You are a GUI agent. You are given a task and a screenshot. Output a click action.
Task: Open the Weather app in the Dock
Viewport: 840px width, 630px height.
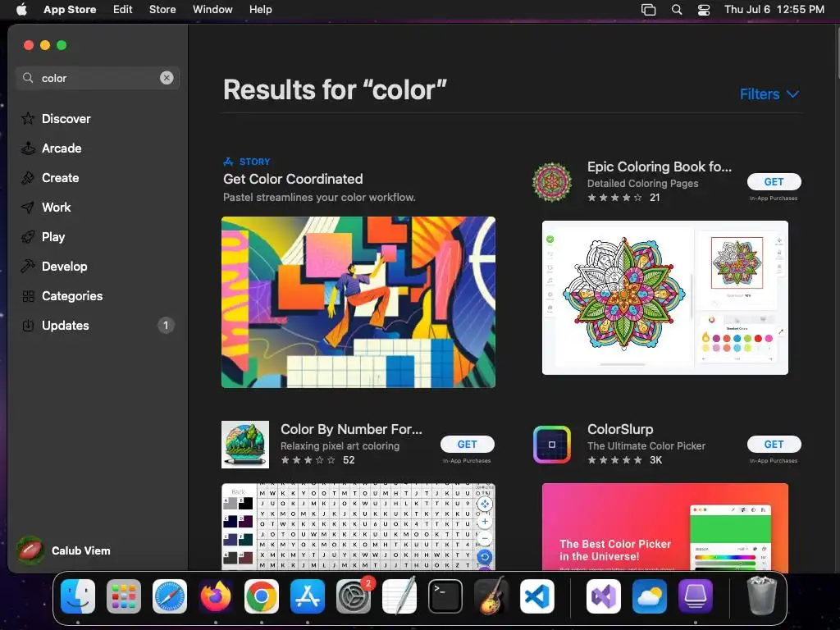pyautogui.click(x=650, y=596)
